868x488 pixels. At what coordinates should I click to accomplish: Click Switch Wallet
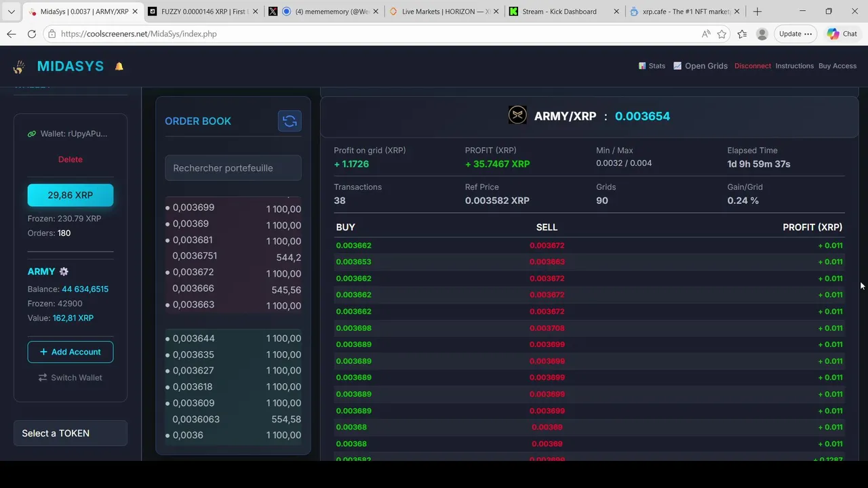71,378
